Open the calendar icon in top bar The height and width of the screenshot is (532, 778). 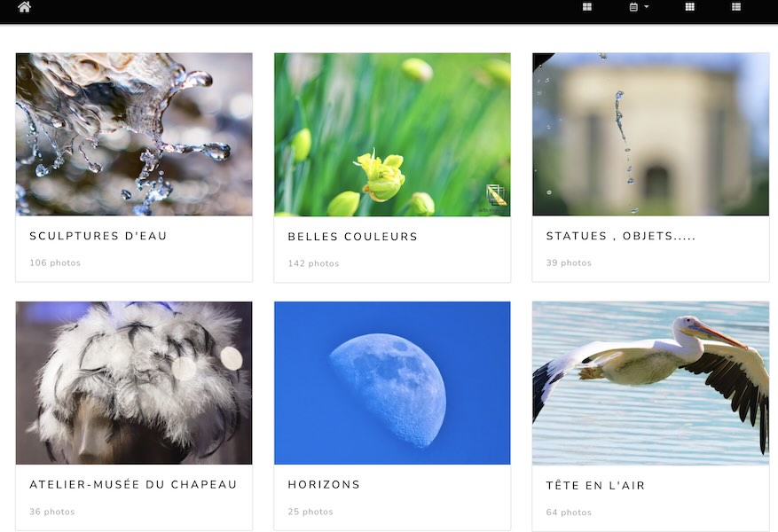pyautogui.click(x=633, y=7)
